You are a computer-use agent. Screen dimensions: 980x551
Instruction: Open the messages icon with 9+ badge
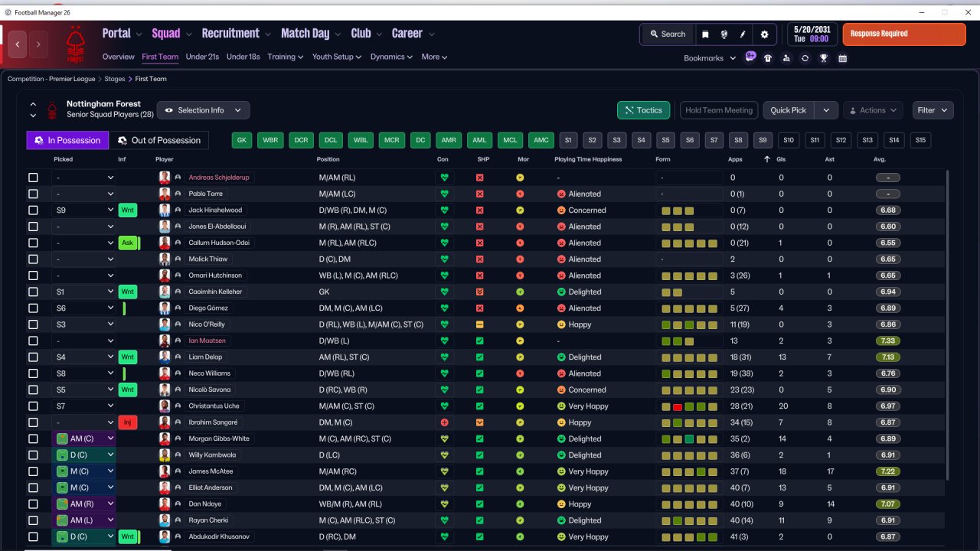(x=750, y=57)
